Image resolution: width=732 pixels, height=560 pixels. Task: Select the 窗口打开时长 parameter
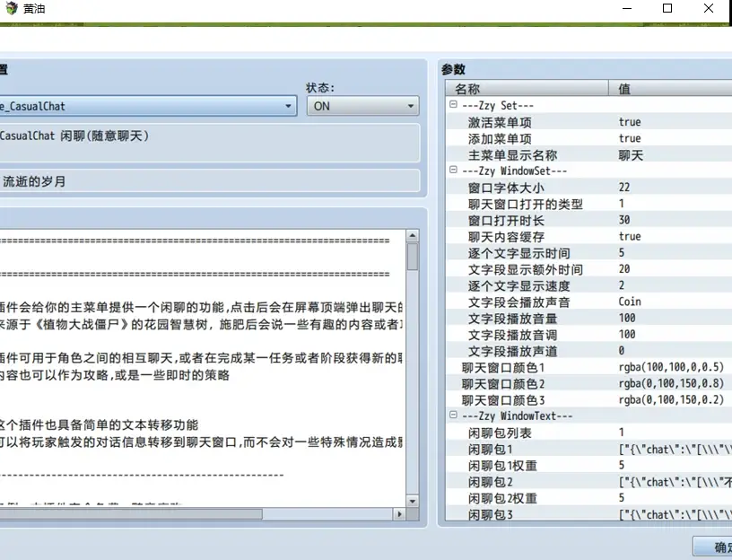[589, 220]
